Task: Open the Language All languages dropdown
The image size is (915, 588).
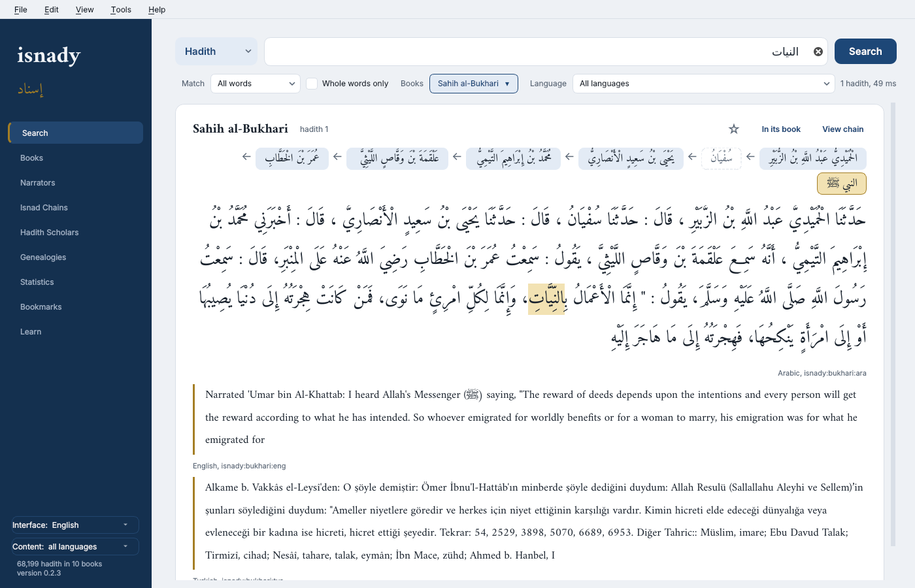Action: (704, 84)
